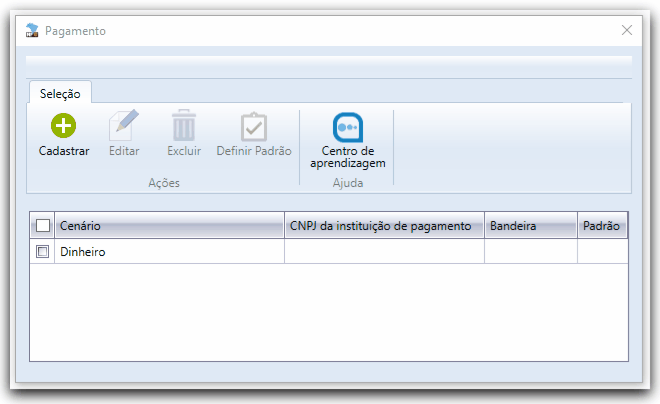The width and height of the screenshot is (660, 404).
Task: Sort by the Cenário column header
Action: (x=170, y=226)
